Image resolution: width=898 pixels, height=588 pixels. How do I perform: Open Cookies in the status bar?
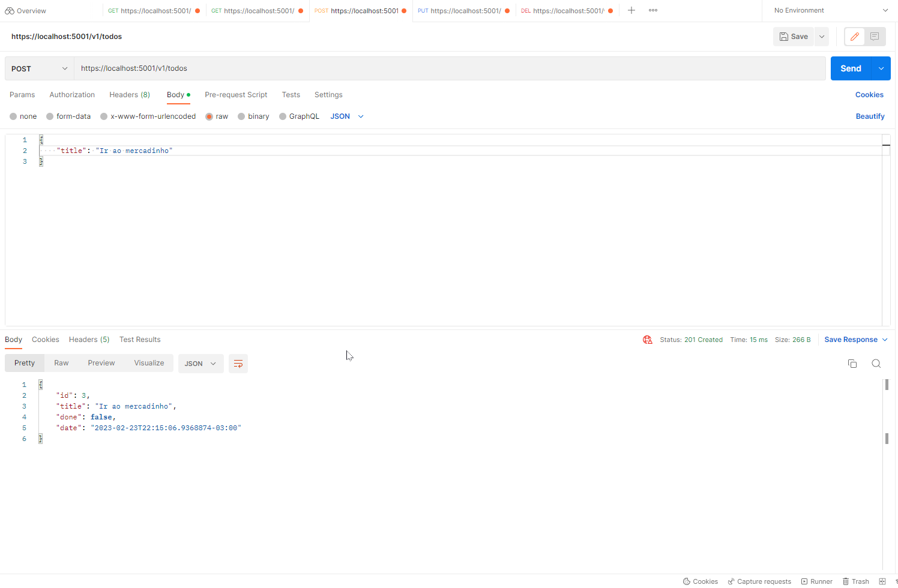(701, 581)
